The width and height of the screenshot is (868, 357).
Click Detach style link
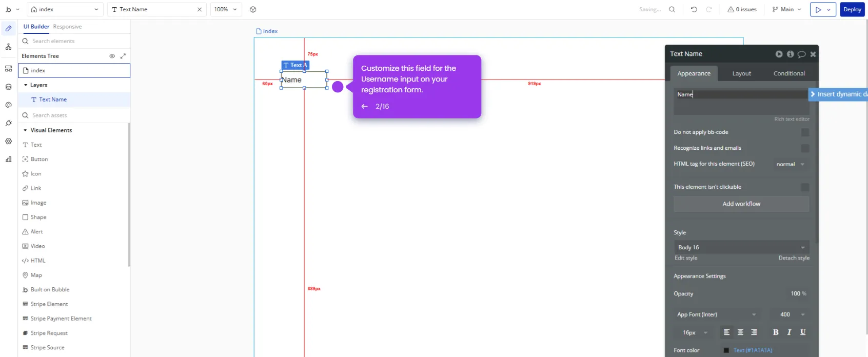point(794,258)
